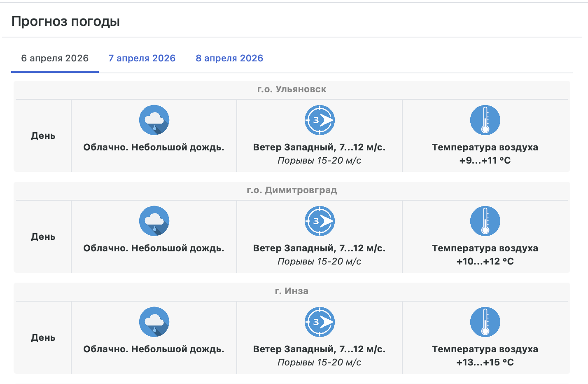Click the wind compass icon for Димитровград
Image resolution: width=588 pixels, height=384 pixels.
(320, 221)
